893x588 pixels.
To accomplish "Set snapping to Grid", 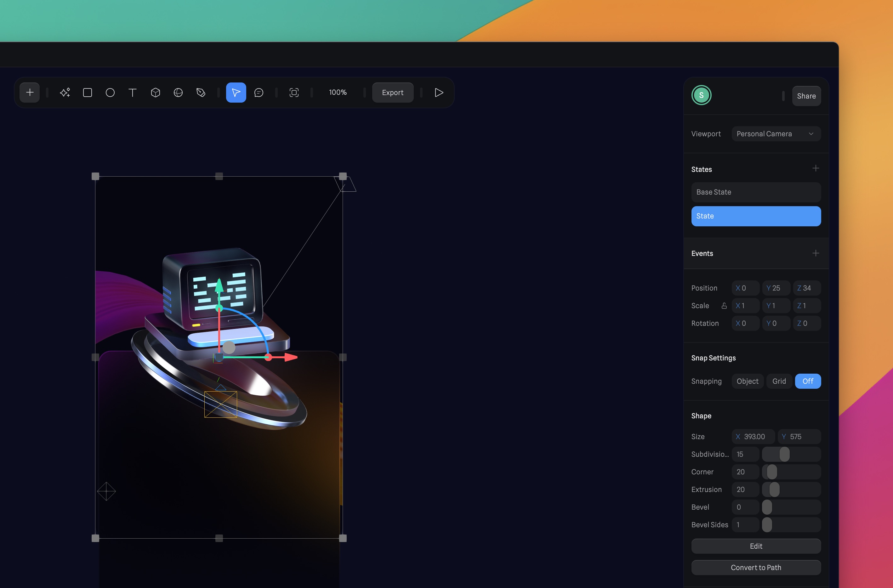I will (x=779, y=381).
